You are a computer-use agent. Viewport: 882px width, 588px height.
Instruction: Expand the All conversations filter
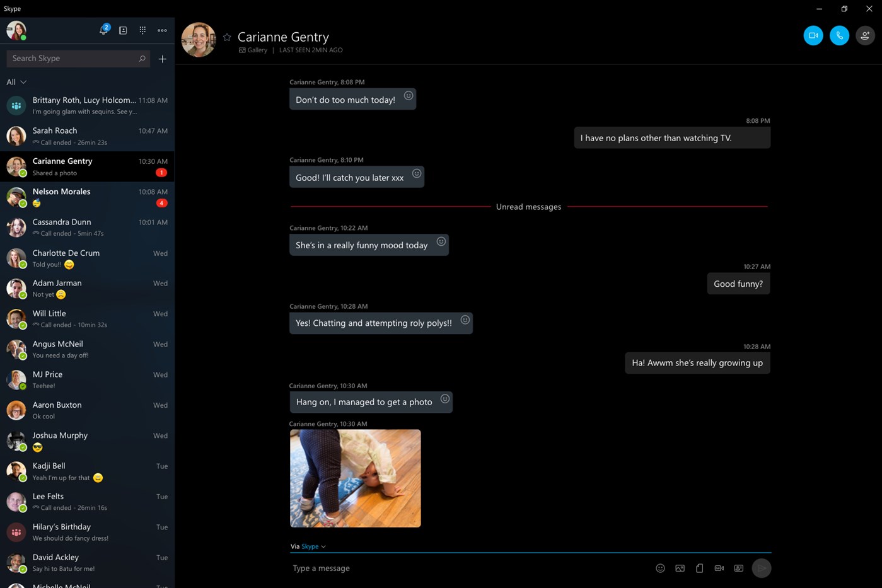[x=16, y=82]
